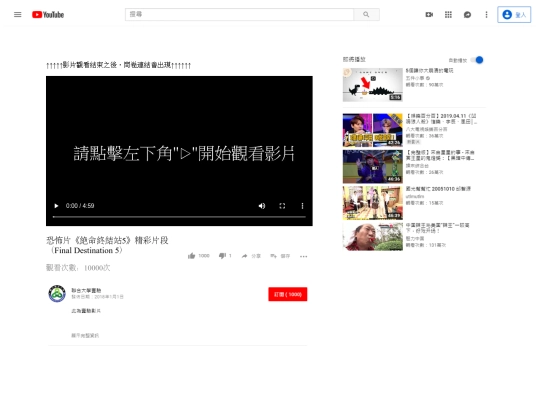Click the video center play instruction text
The image size is (540, 405).
pyautogui.click(x=184, y=154)
